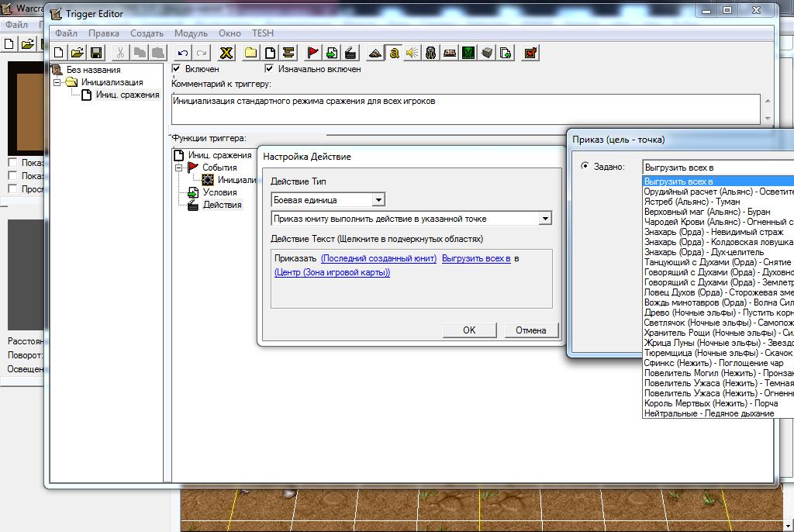This screenshot has width=794, height=532.
Task: Open the Модуль menu
Action: click(191, 33)
